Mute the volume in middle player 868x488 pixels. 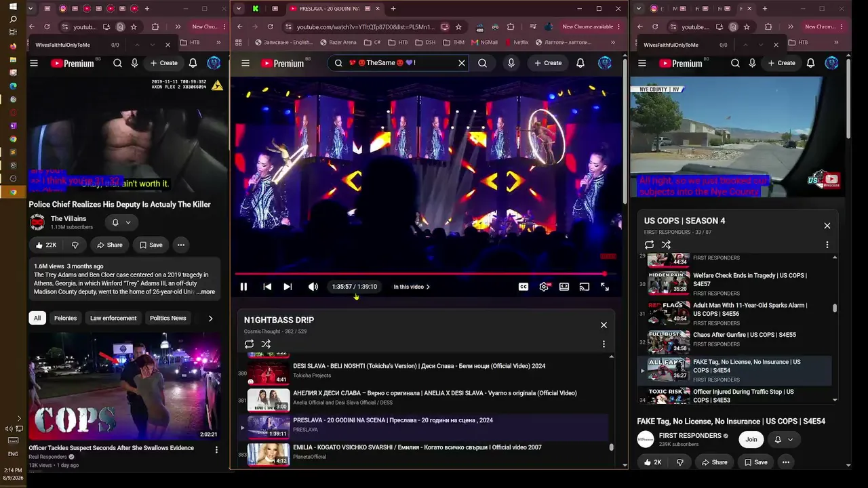(313, 287)
